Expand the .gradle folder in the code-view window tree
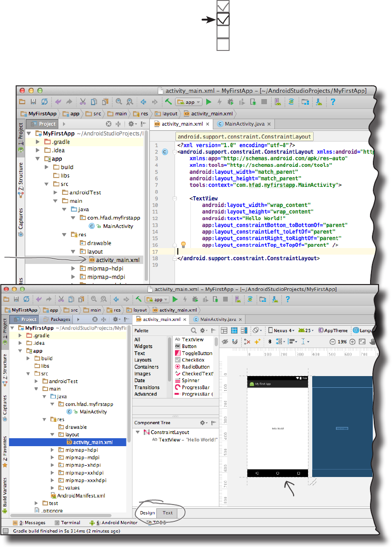Viewport: 392px width, 548px height. tap(38, 142)
